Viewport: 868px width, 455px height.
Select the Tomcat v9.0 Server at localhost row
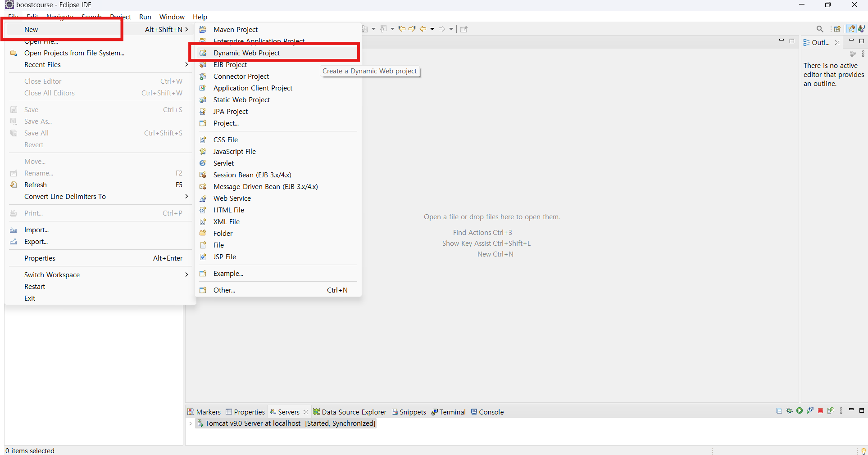pyautogui.click(x=286, y=423)
